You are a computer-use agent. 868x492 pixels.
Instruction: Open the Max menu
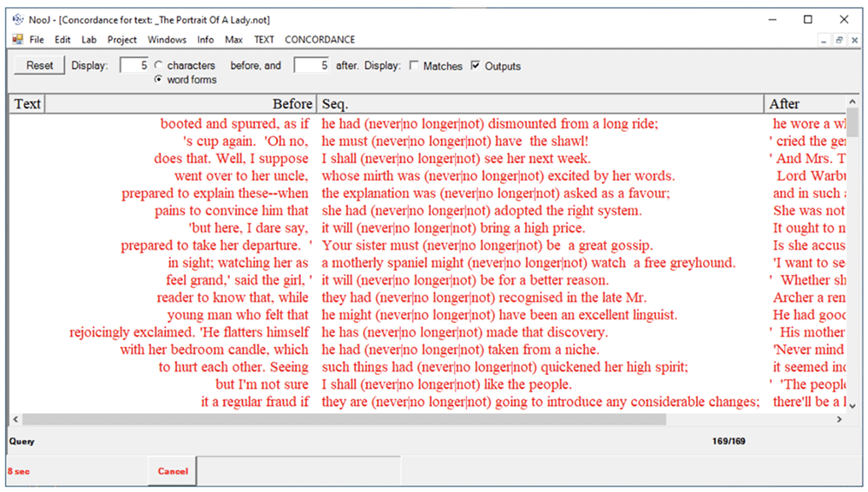[233, 39]
